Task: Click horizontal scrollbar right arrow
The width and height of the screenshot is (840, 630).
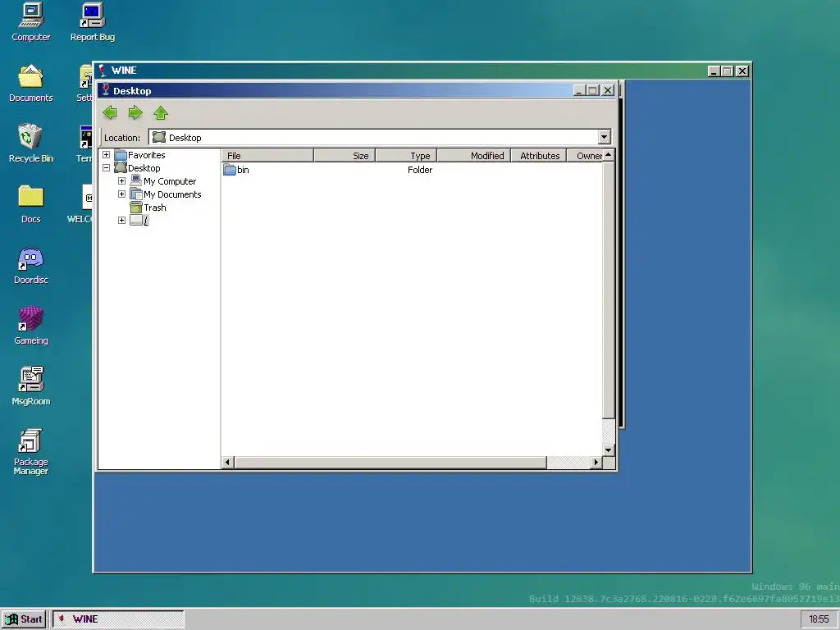Action: coord(596,462)
